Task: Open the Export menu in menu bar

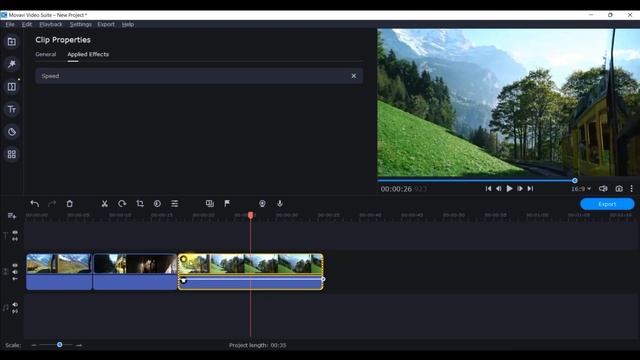Action: 106,24
